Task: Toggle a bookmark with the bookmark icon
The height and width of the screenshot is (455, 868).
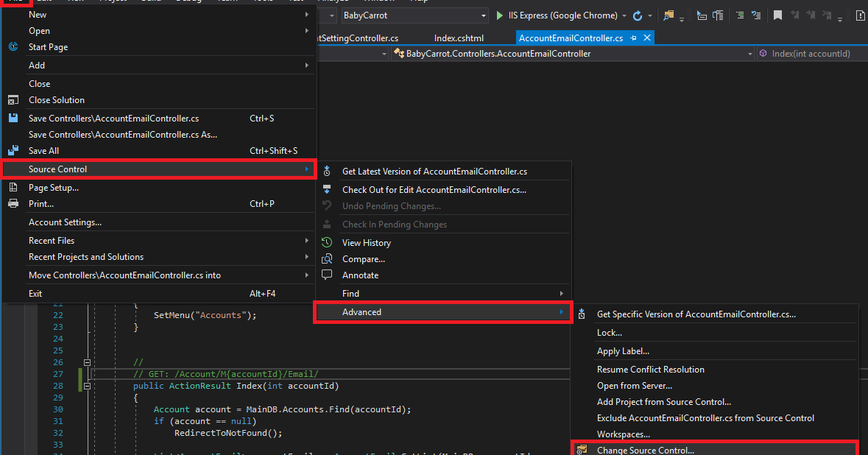Action: coord(777,15)
